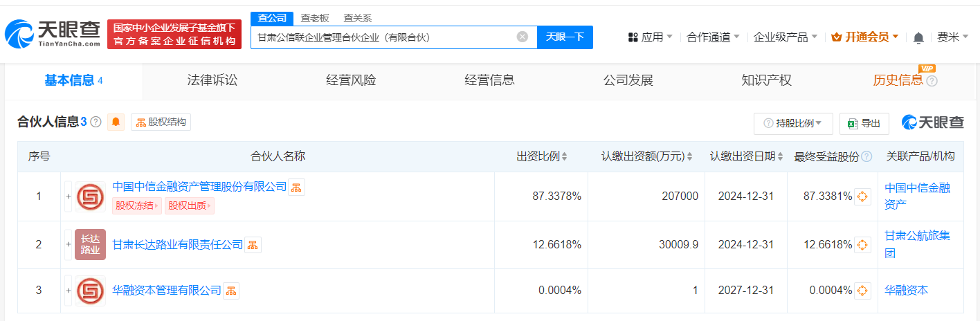Click the 天眼一下 search button

point(565,37)
